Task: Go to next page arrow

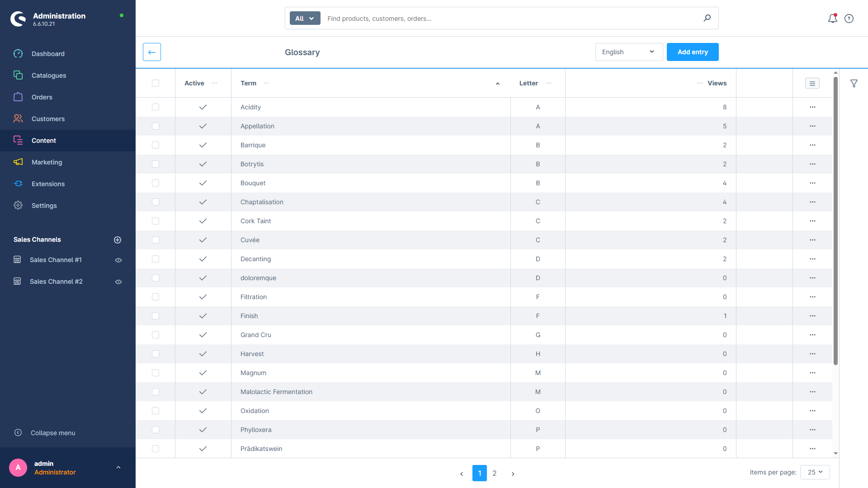Action: click(x=513, y=474)
